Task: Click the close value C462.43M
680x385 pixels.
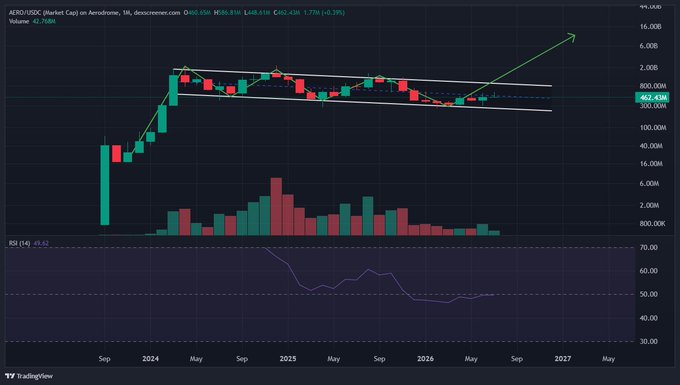Action: pyautogui.click(x=287, y=13)
